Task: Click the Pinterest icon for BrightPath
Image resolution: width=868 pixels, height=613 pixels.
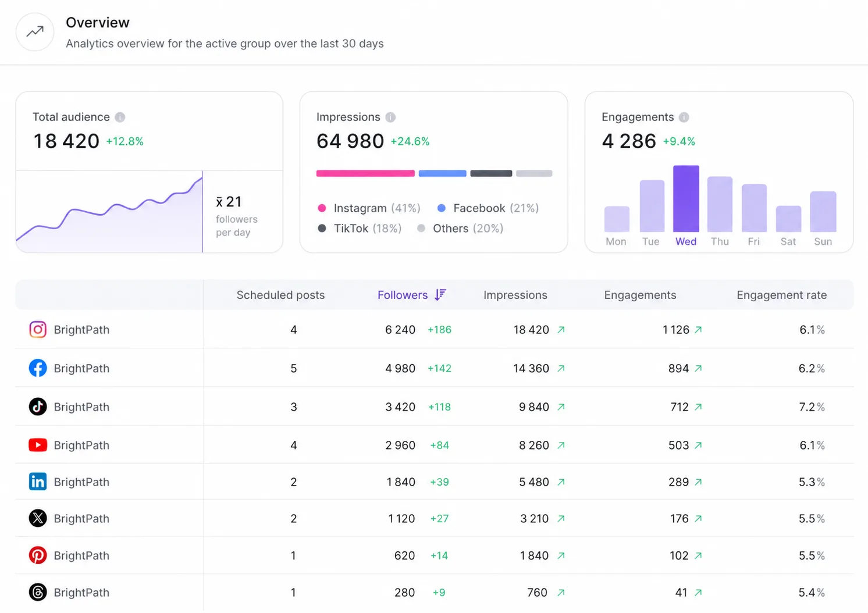Action: pyautogui.click(x=38, y=555)
